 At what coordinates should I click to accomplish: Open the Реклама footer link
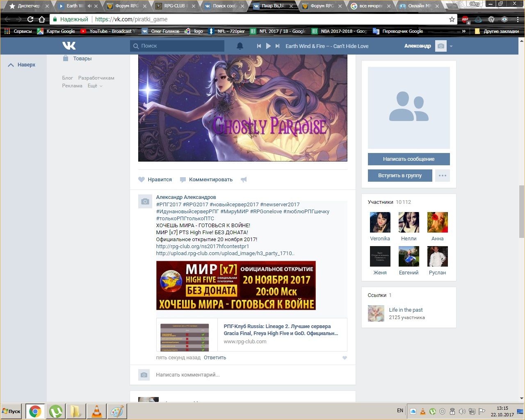pyautogui.click(x=72, y=86)
